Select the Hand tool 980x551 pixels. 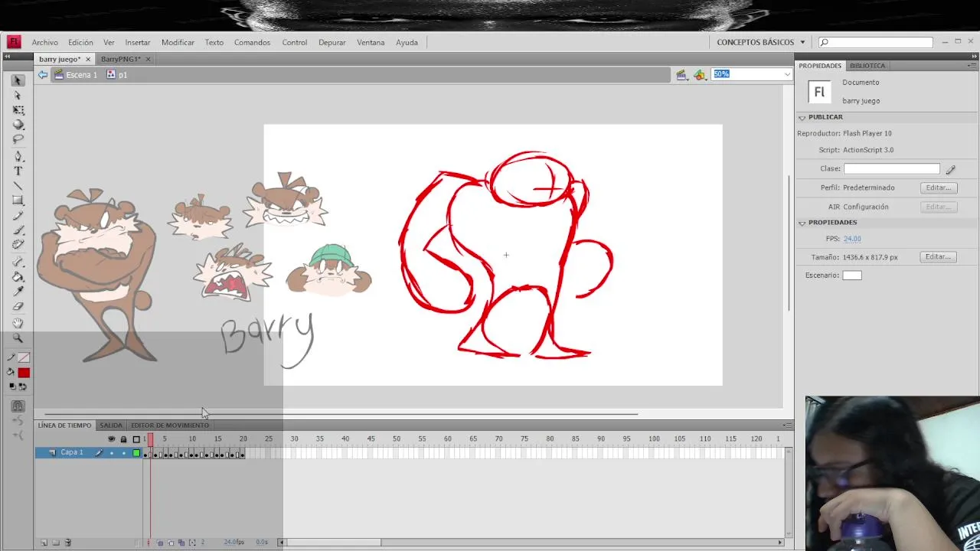[x=18, y=324]
